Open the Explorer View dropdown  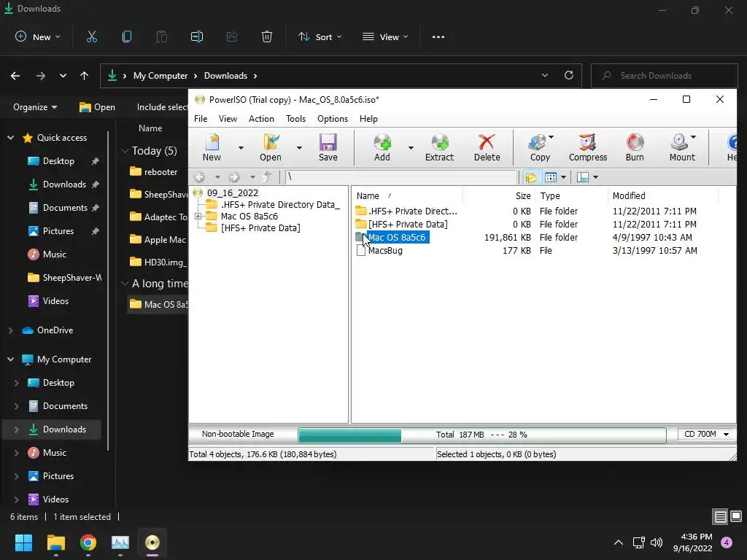[x=385, y=36]
